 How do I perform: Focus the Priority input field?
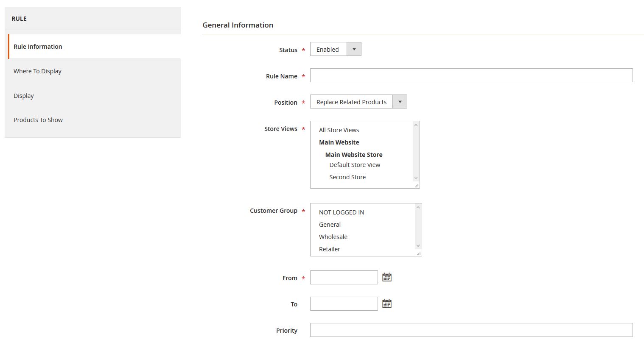pos(471,330)
